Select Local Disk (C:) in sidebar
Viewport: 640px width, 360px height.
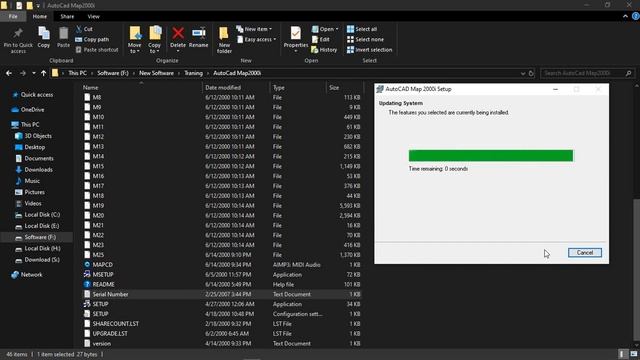[x=42, y=215]
